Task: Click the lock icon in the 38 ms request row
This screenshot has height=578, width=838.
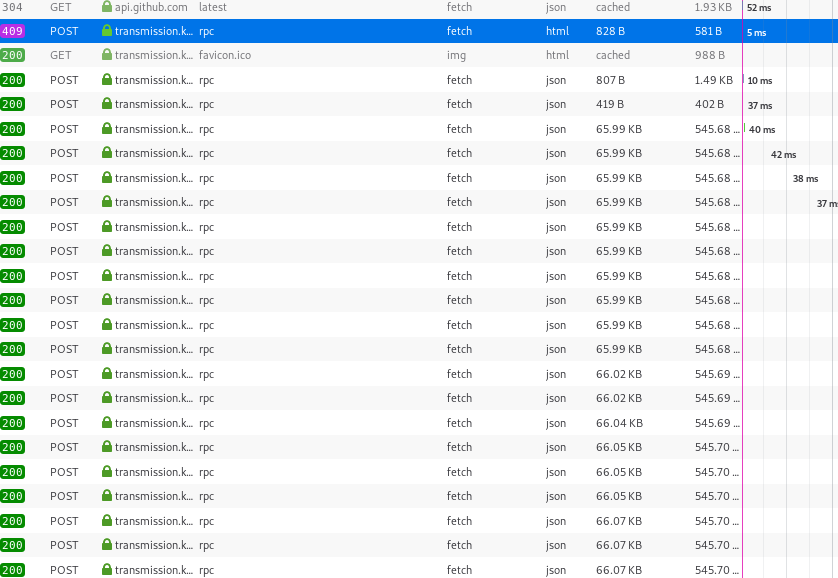Action: (x=107, y=178)
